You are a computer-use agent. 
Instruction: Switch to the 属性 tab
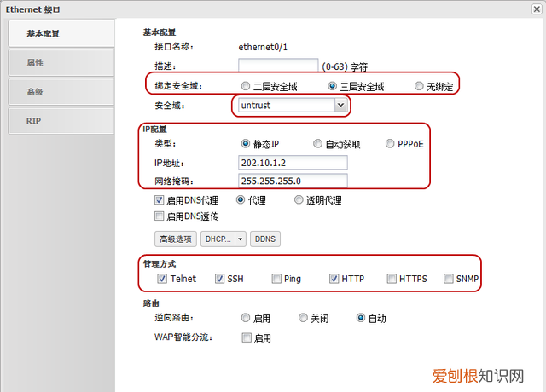point(61,62)
